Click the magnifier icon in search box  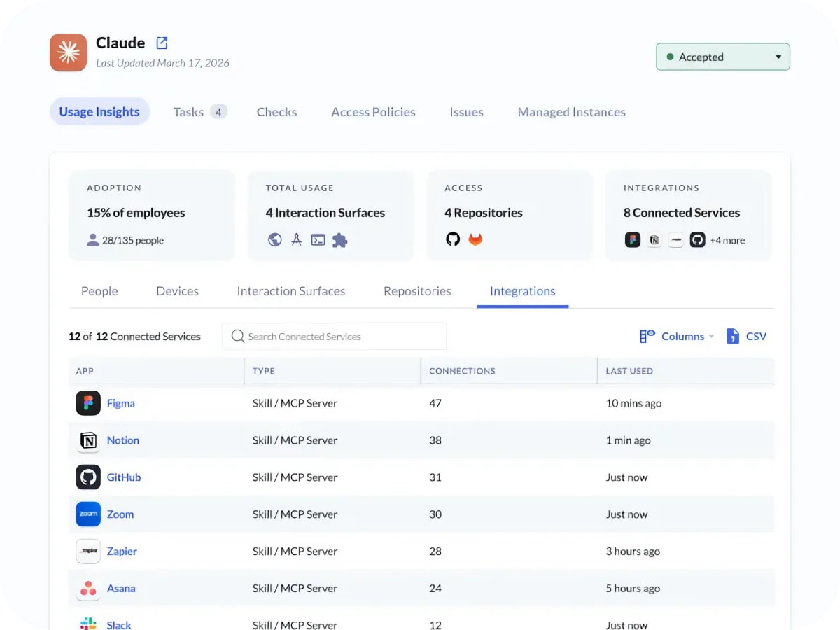pyautogui.click(x=238, y=337)
